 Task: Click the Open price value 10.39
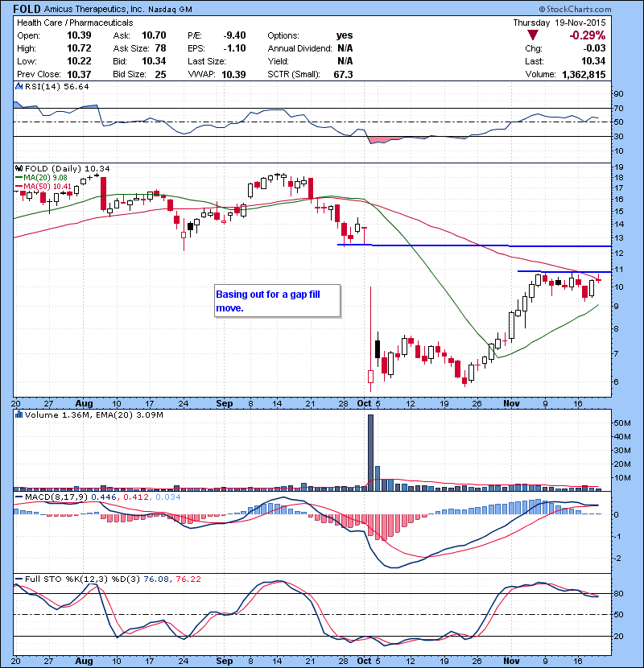[79, 35]
